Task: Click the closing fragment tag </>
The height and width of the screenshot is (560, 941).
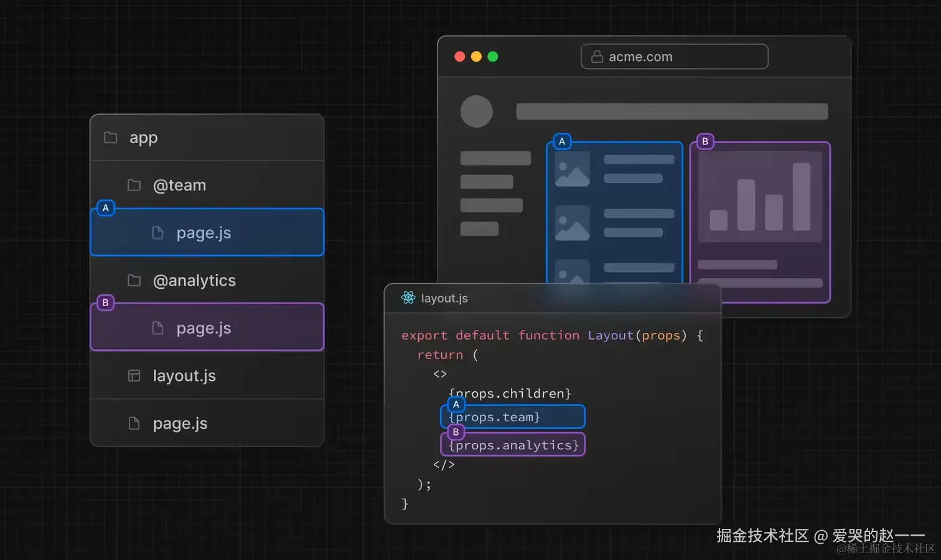Action: [x=444, y=464]
